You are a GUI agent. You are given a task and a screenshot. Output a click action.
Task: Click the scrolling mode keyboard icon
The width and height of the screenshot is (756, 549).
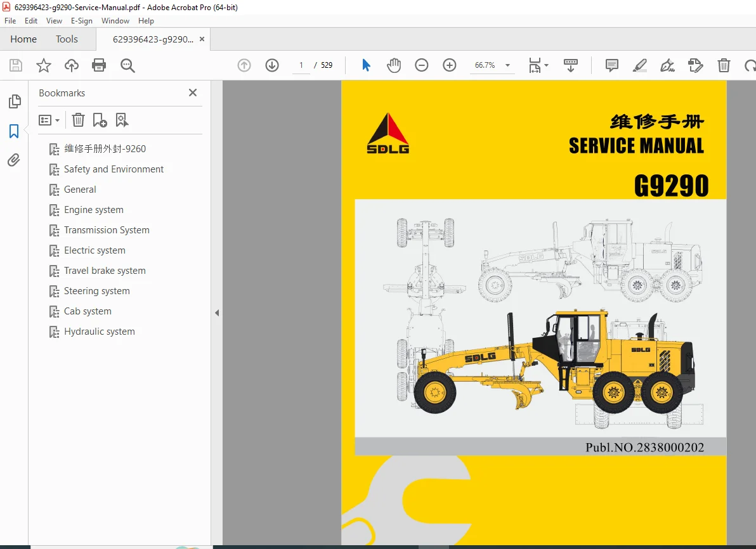coord(570,65)
